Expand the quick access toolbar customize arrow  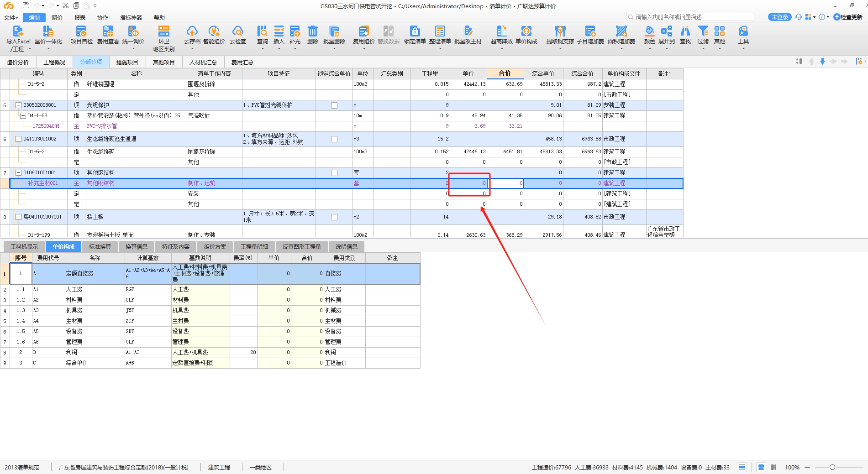coord(95,5)
